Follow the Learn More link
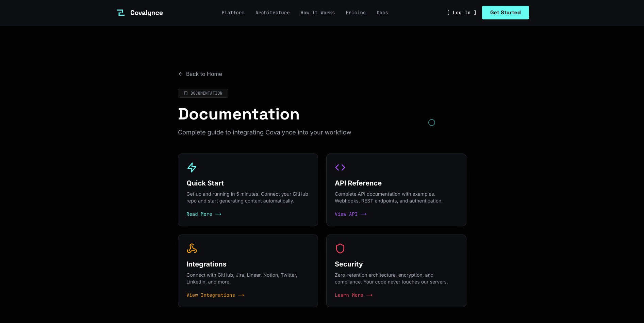 (x=354, y=295)
